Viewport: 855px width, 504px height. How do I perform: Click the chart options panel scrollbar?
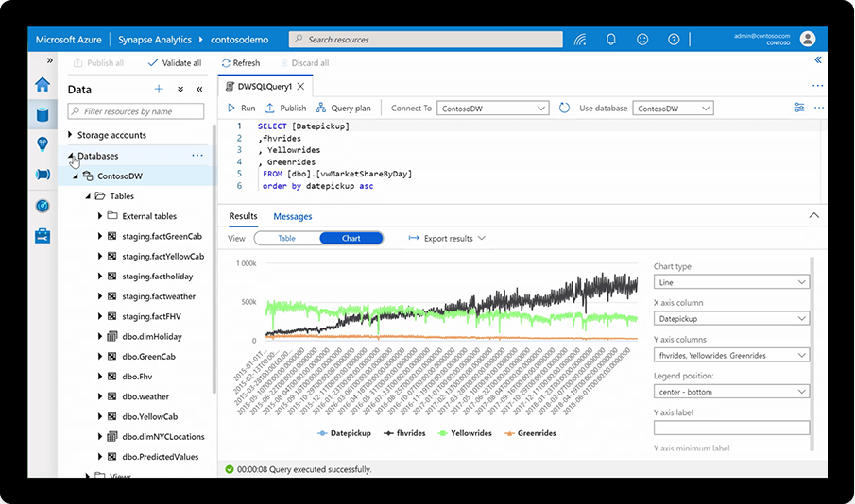[x=812, y=354]
